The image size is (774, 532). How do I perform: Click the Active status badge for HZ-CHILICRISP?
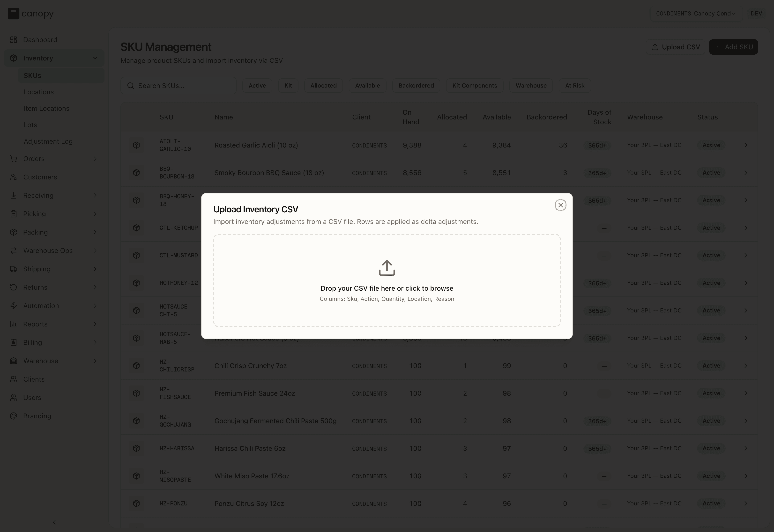click(711, 366)
